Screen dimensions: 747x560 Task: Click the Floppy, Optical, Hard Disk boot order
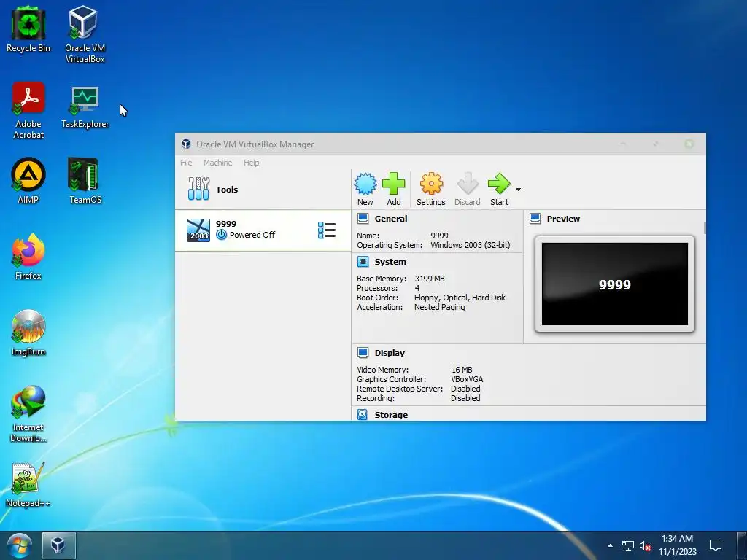pos(460,297)
